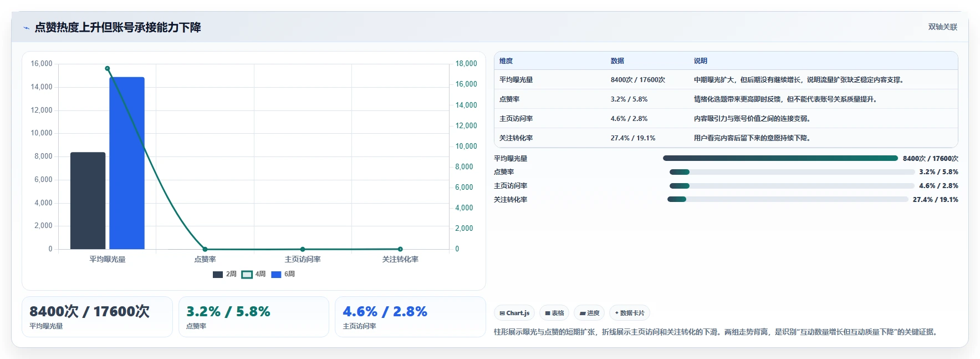The width and height of the screenshot is (980, 359).
Task: Click the blue 6周 bar for 平均曝光量
Action: click(127, 163)
